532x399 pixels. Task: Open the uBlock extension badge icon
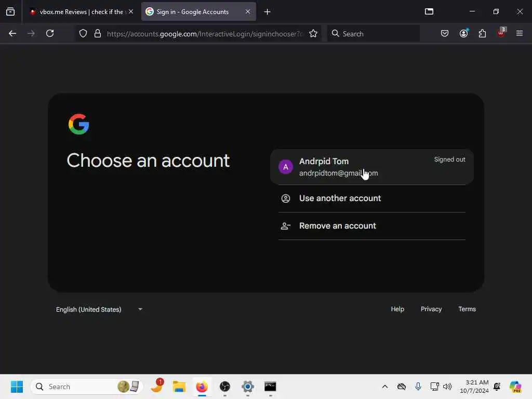pos(501,33)
